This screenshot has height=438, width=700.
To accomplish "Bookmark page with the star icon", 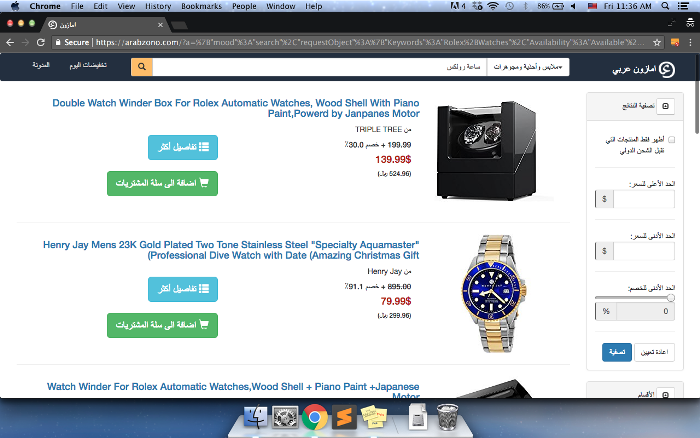I will tap(657, 42).
